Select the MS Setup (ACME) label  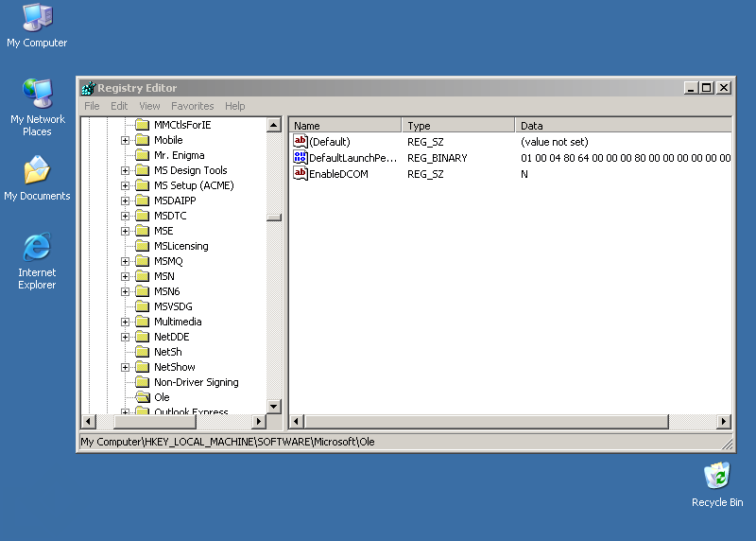pyautogui.click(x=194, y=185)
